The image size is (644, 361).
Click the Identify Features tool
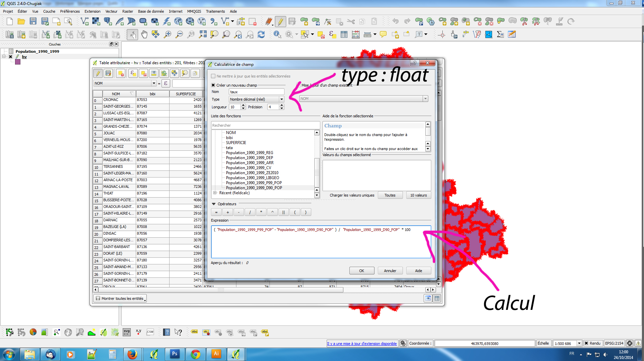(277, 34)
